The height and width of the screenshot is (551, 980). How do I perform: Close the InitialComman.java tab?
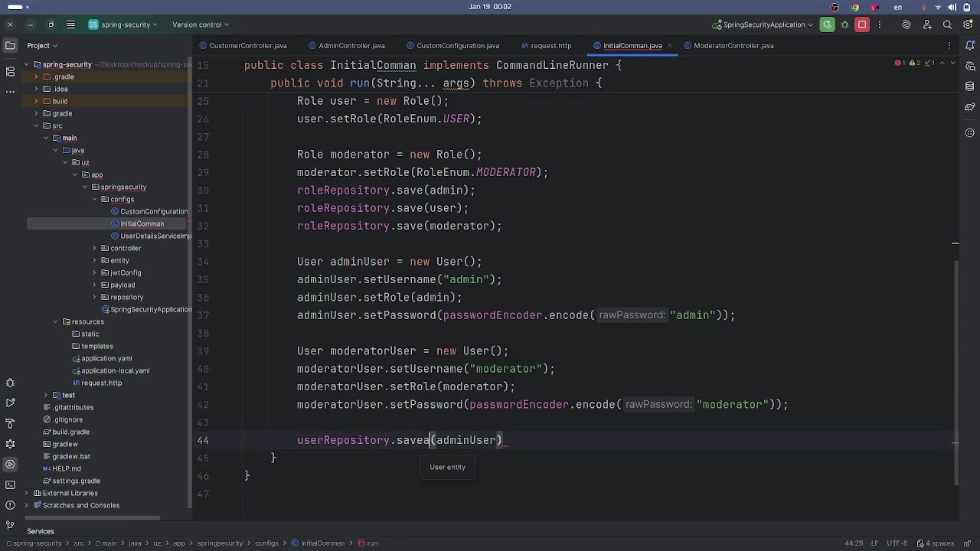coord(669,46)
